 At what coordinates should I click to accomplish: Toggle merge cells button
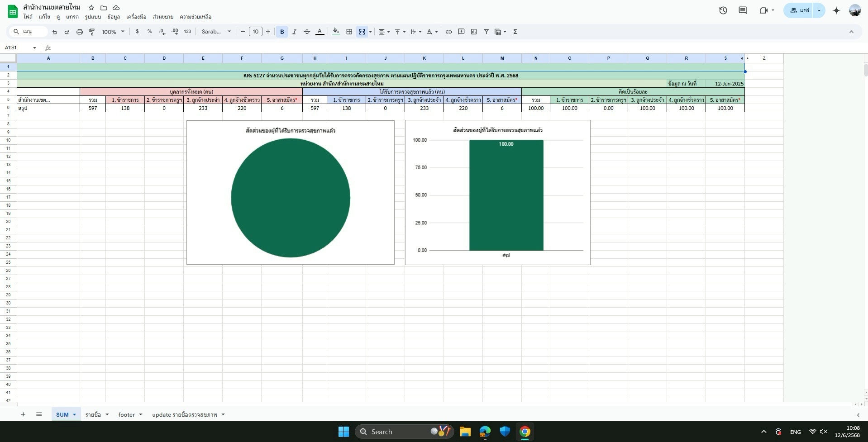362,32
